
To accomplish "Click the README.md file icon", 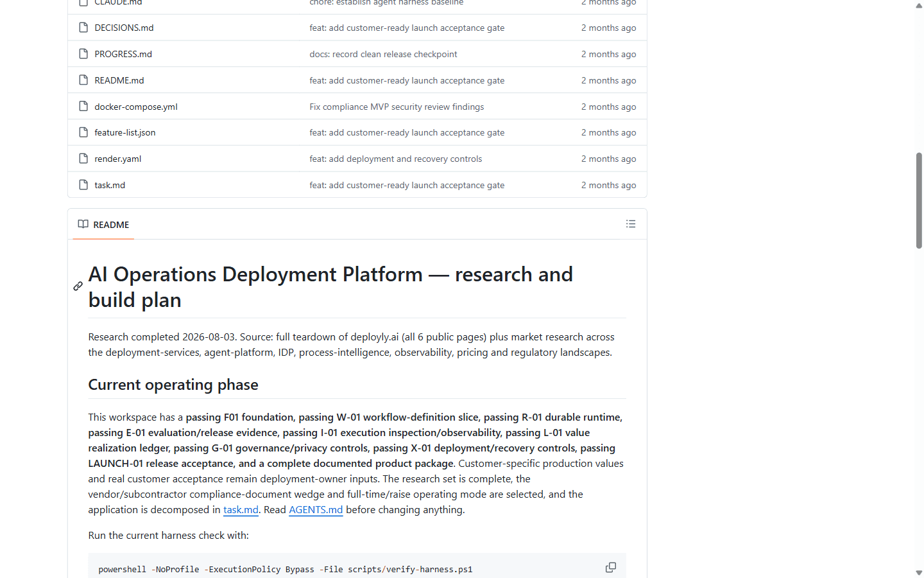I will coord(83,80).
